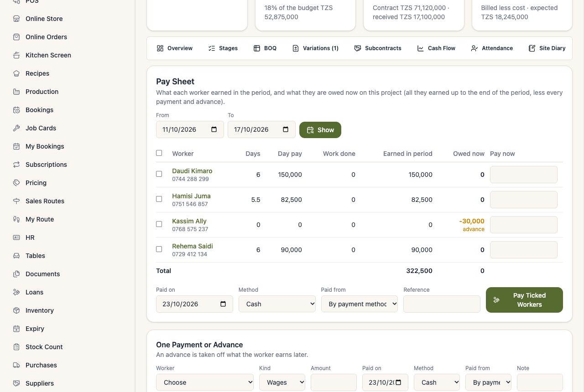Click the Expiry calendar icon in sidebar
This screenshot has height=392, width=584.
coord(16,329)
